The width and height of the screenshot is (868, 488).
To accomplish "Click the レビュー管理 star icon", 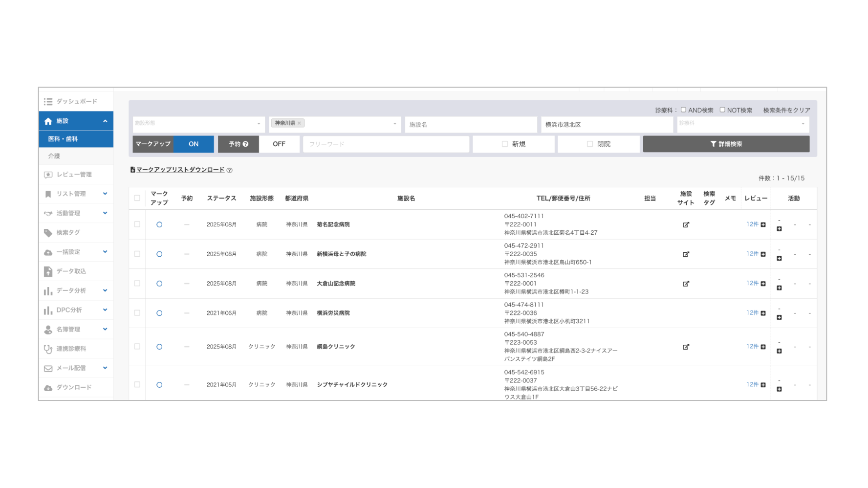I will [48, 175].
